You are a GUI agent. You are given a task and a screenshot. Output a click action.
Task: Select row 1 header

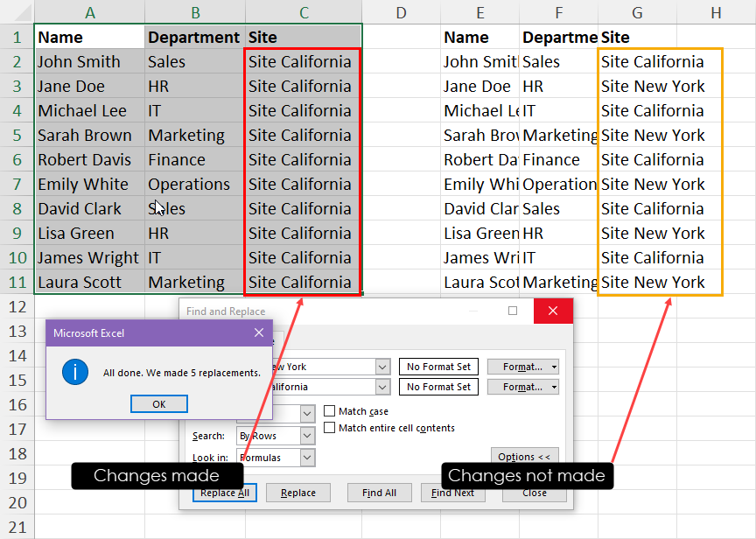coord(17,37)
